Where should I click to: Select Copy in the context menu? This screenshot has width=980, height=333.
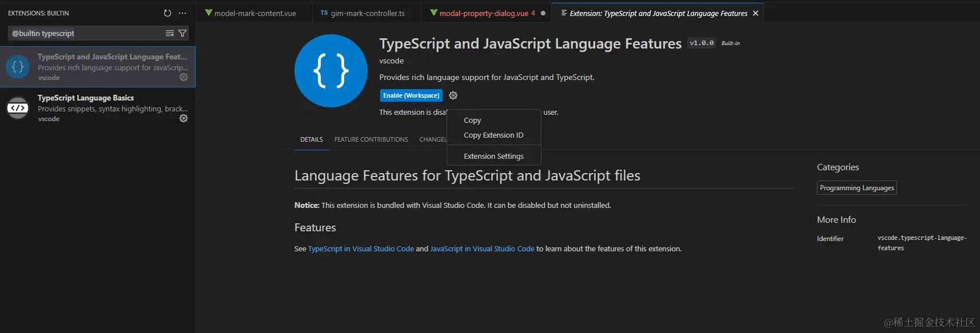click(x=472, y=121)
